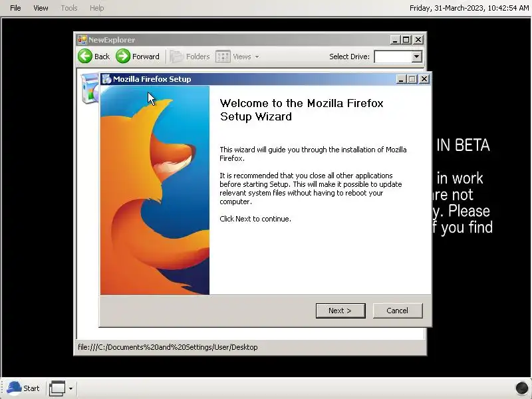This screenshot has height=399, width=532.
Task: Click the round tray indicator icon
Action: point(521,388)
